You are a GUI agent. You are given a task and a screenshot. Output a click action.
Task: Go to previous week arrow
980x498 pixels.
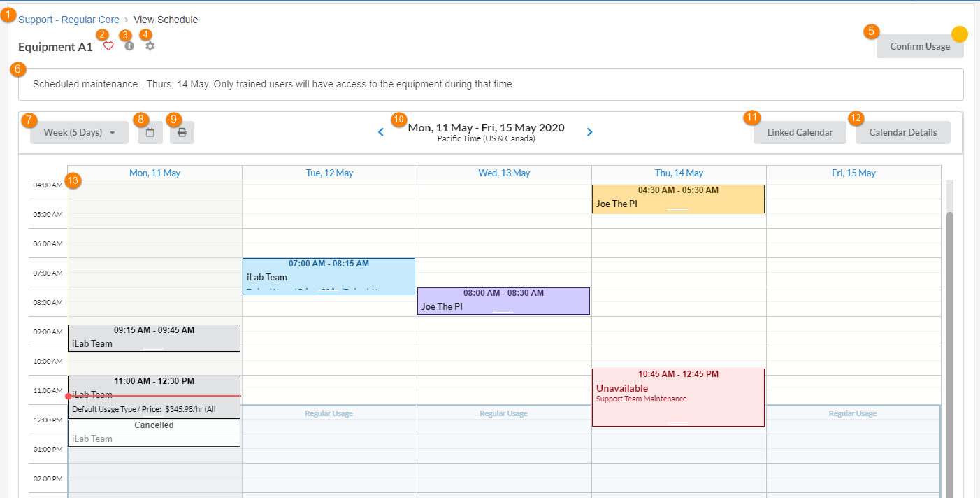(381, 131)
